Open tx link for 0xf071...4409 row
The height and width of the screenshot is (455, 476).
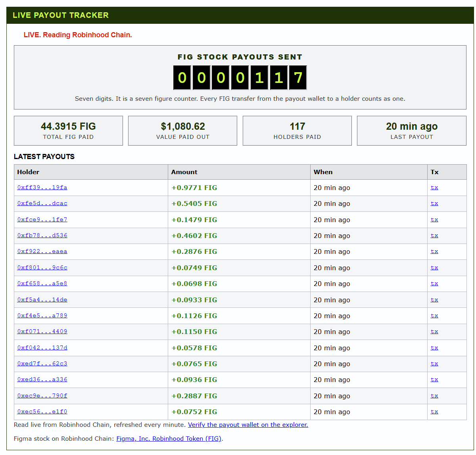coord(434,331)
